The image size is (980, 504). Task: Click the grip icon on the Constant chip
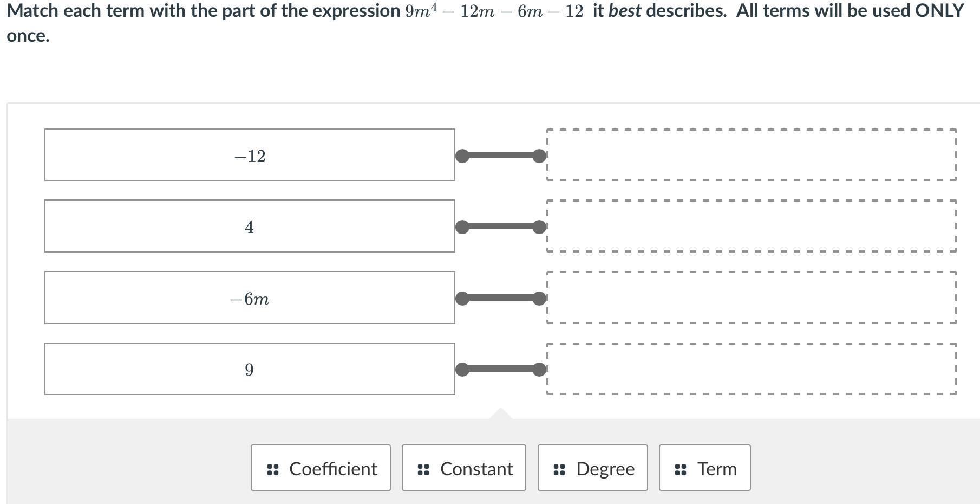coord(423,469)
